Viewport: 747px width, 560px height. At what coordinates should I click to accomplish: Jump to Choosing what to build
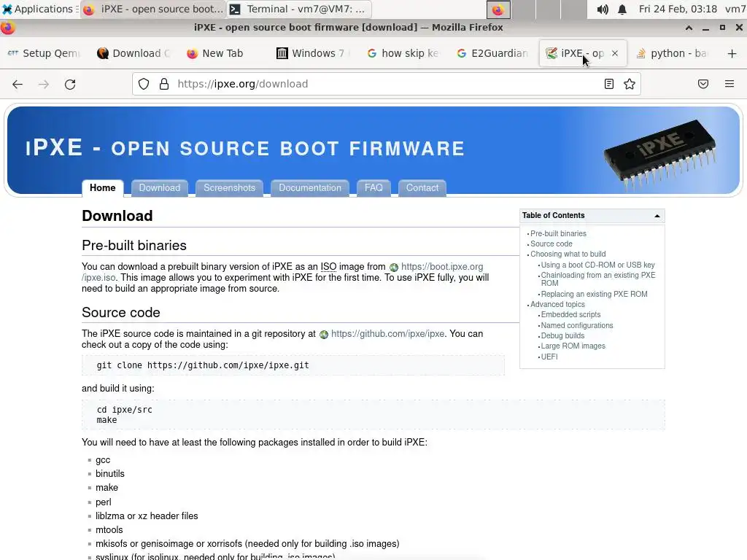(x=568, y=254)
